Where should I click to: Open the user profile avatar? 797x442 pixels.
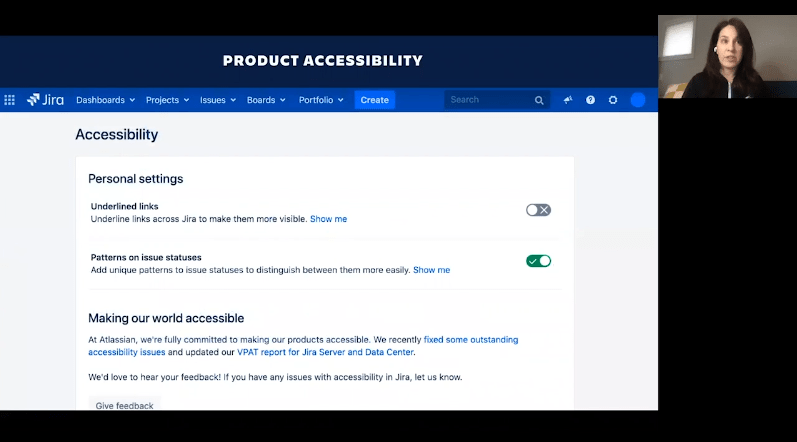638,100
